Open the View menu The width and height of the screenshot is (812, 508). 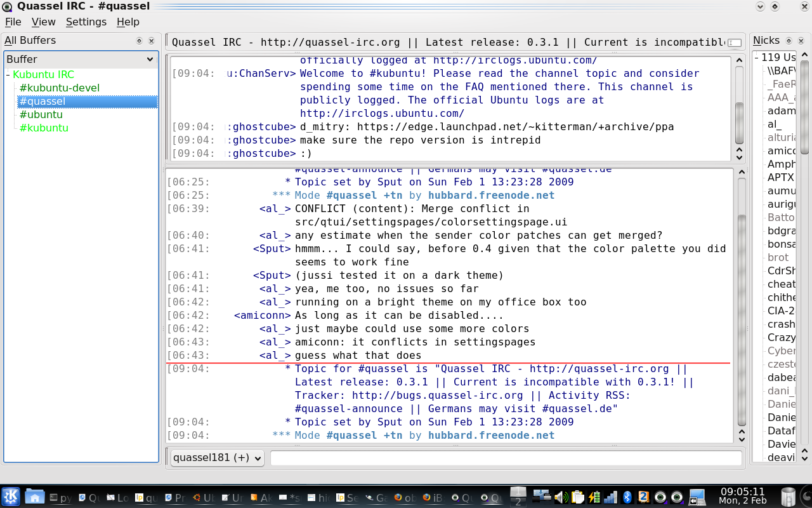click(x=44, y=22)
